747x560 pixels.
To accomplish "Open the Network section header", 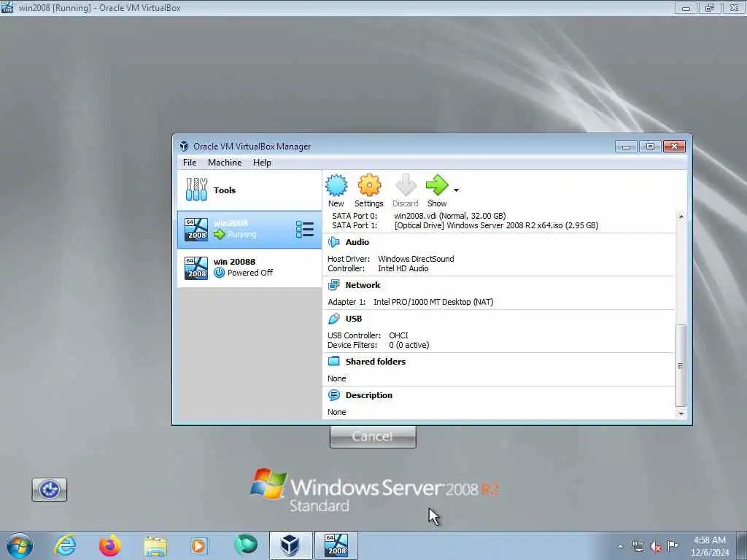I will (x=363, y=285).
